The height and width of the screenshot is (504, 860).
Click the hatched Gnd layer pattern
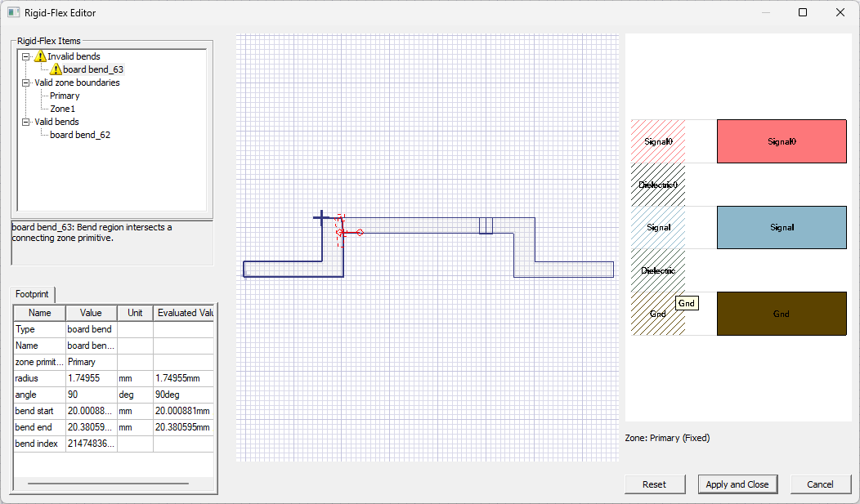pyautogui.click(x=657, y=314)
